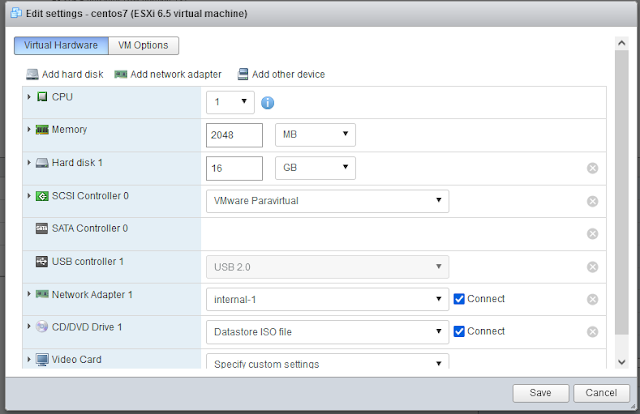Open the VMware Paravirtual controller dropdown
This screenshot has width=640, height=414.
[x=327, y=201]
